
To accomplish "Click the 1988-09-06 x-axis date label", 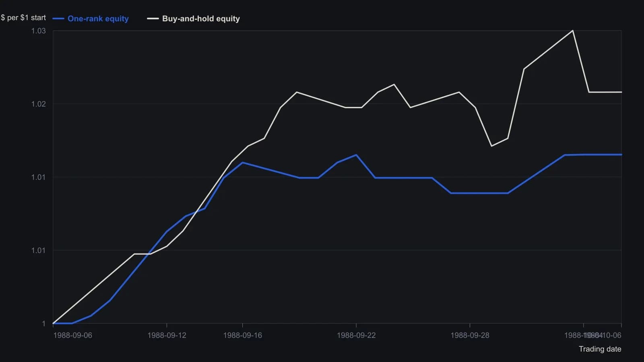I will pyautogui.click(x=72, y=335).
